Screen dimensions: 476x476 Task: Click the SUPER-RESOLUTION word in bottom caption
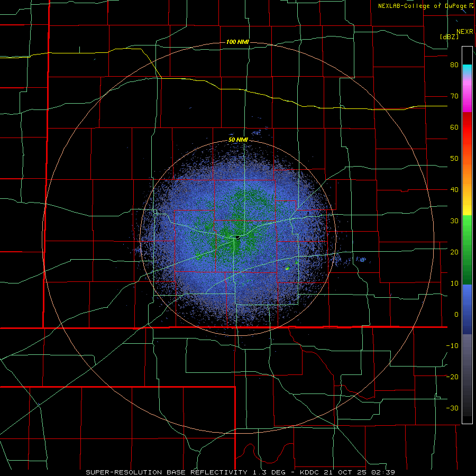click(125, 472)
